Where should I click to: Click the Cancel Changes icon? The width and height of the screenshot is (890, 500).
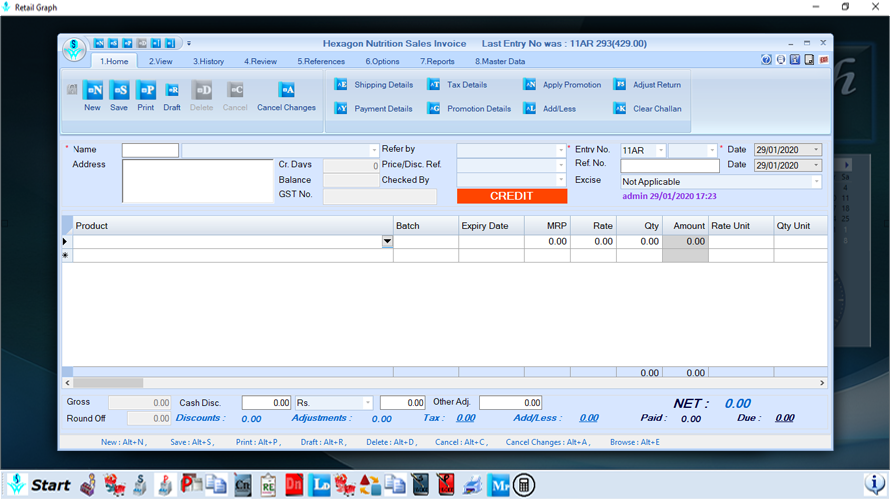(x=287, y=90)
